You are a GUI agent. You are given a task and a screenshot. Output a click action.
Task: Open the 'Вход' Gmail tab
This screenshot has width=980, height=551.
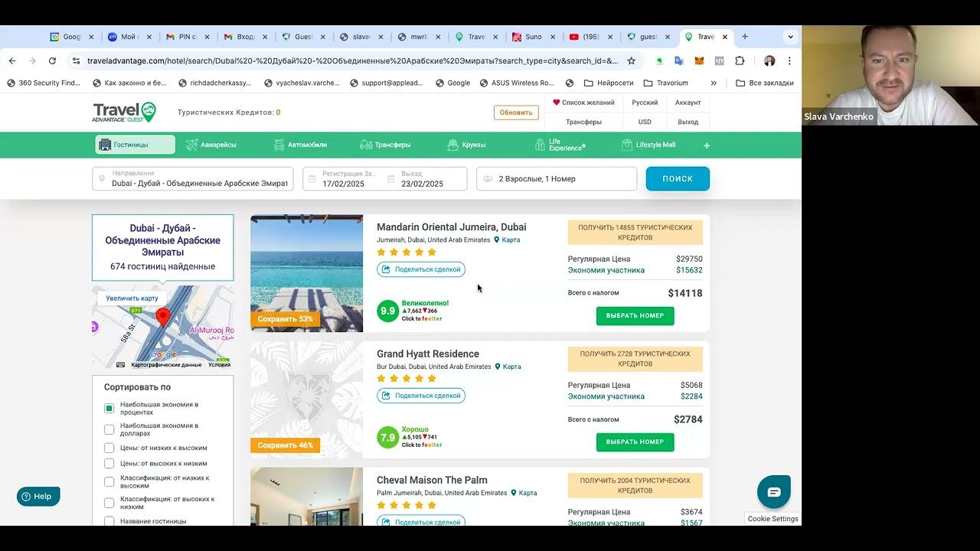[245, 37]
